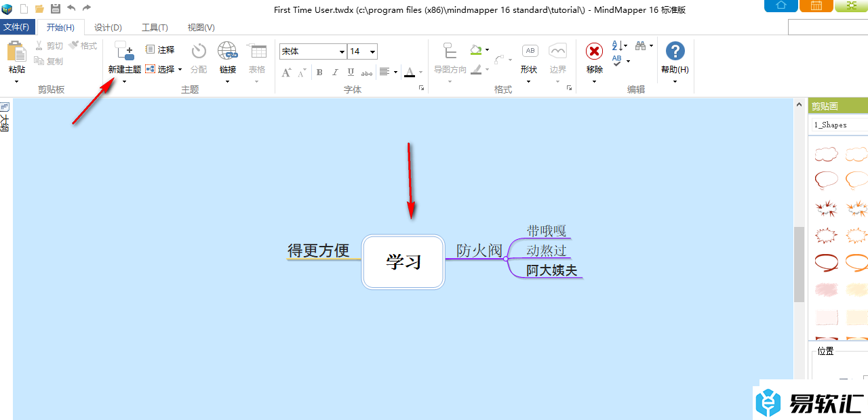868x420 pixels.
Task: Select the 得更方便 topic
Action: [318, 251]
